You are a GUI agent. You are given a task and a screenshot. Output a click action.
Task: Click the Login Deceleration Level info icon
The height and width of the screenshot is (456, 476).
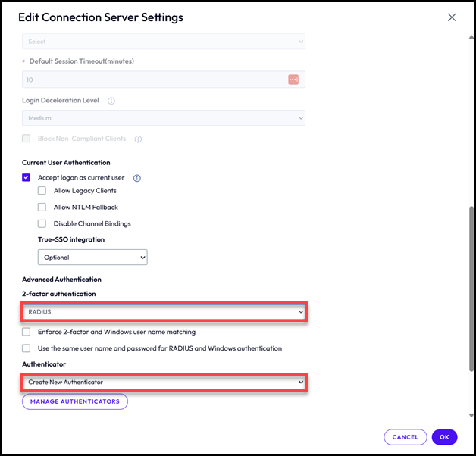[x=111, y=101]
